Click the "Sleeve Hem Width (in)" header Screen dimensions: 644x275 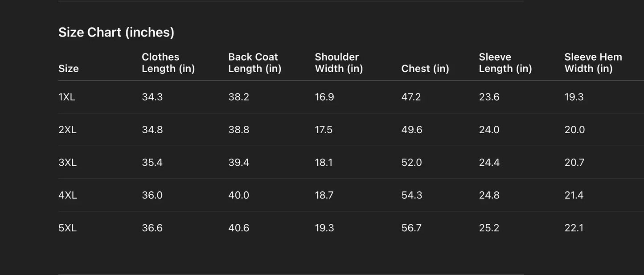tap(593, 63)
